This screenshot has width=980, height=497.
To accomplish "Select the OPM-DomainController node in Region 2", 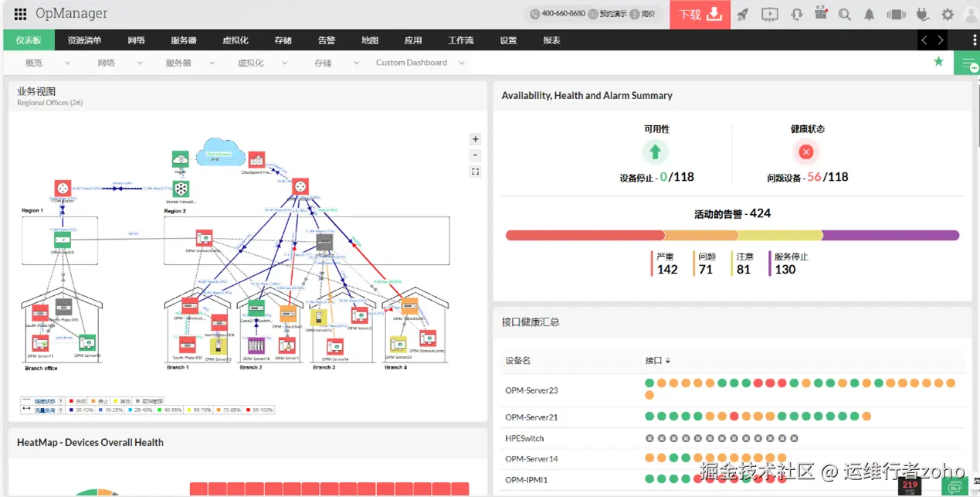I will 204,238.
